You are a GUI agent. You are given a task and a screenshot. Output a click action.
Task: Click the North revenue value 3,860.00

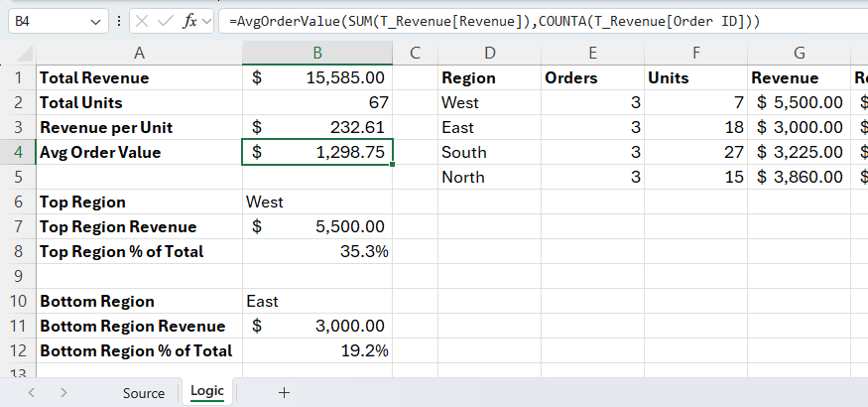pos(800,178)
